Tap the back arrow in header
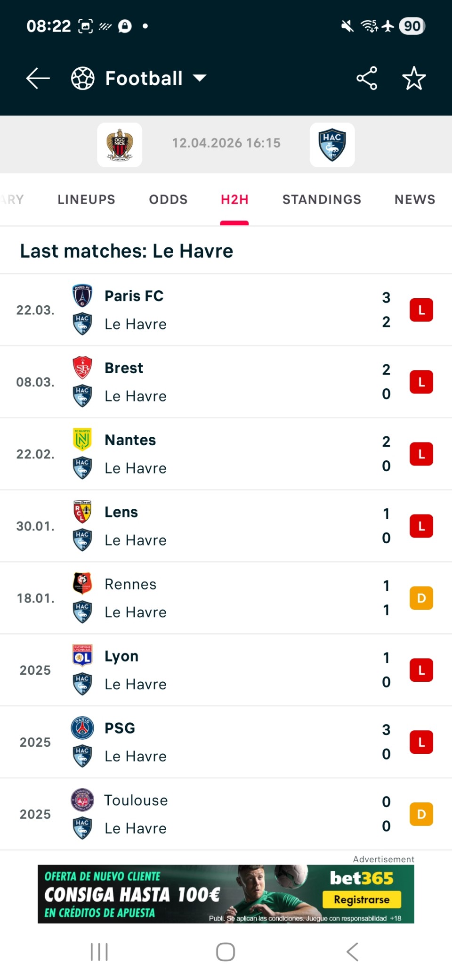The height and width of the screenshot is (980, 452). pos(38,78)
